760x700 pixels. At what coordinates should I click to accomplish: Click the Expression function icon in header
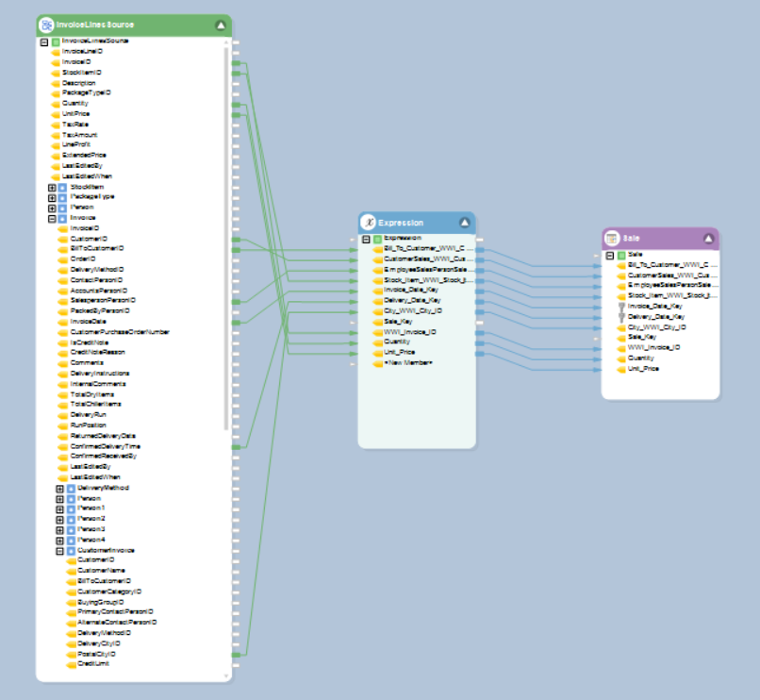tap(369, 223)
